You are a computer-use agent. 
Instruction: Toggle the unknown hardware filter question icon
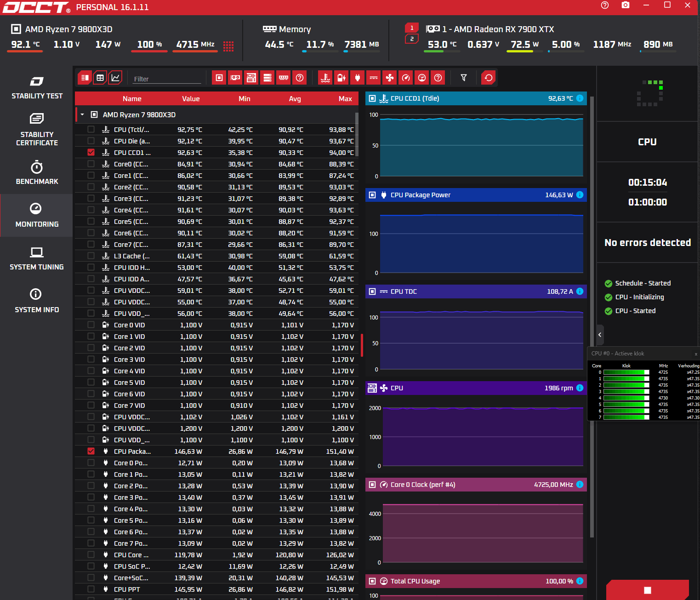300,78
